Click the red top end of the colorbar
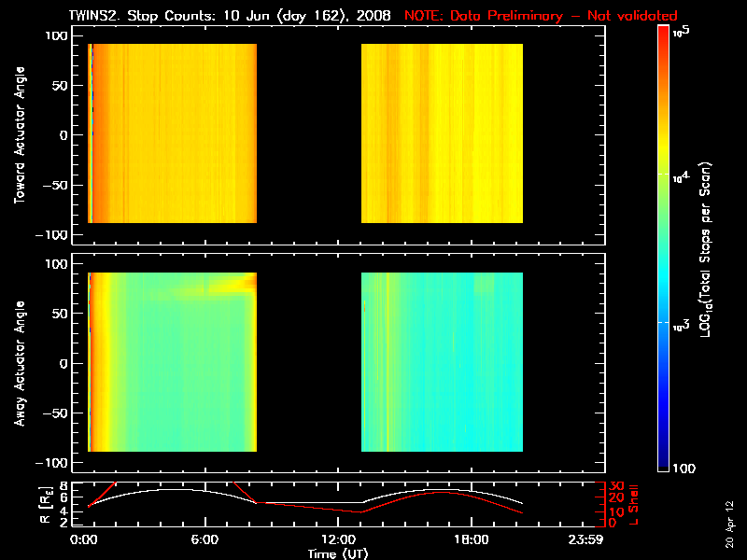 tap(663, 32)
